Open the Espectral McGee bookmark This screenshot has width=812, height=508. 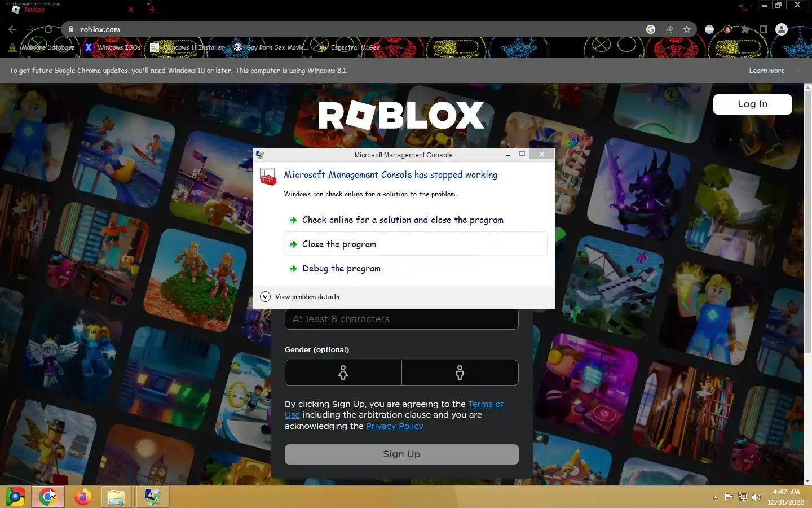[x=350, y=47]
